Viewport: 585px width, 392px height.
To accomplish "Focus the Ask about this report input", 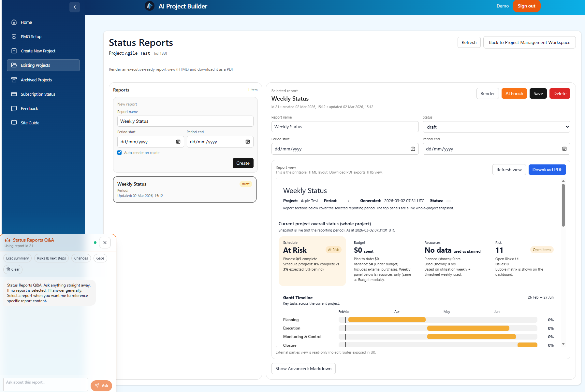I will click(46, 385).
